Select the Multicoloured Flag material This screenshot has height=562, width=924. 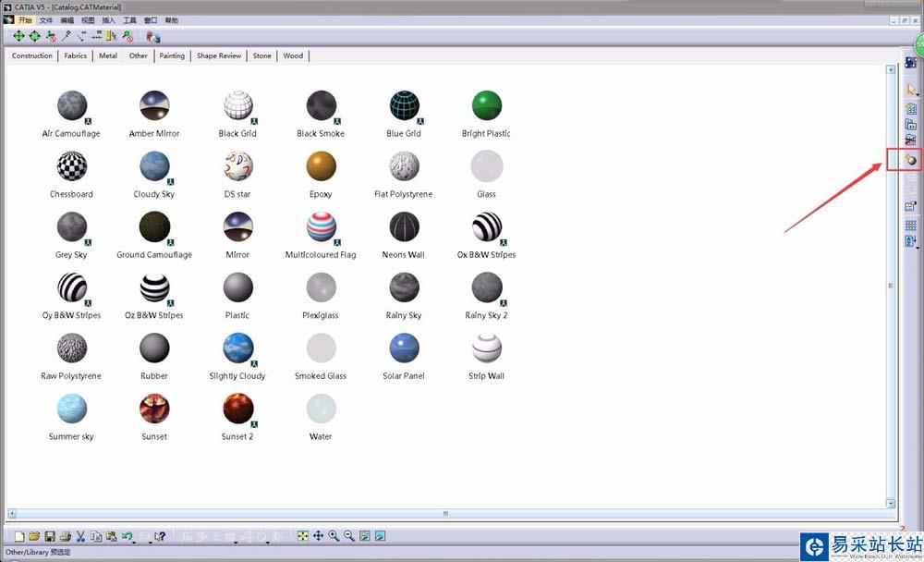(322, 227)
